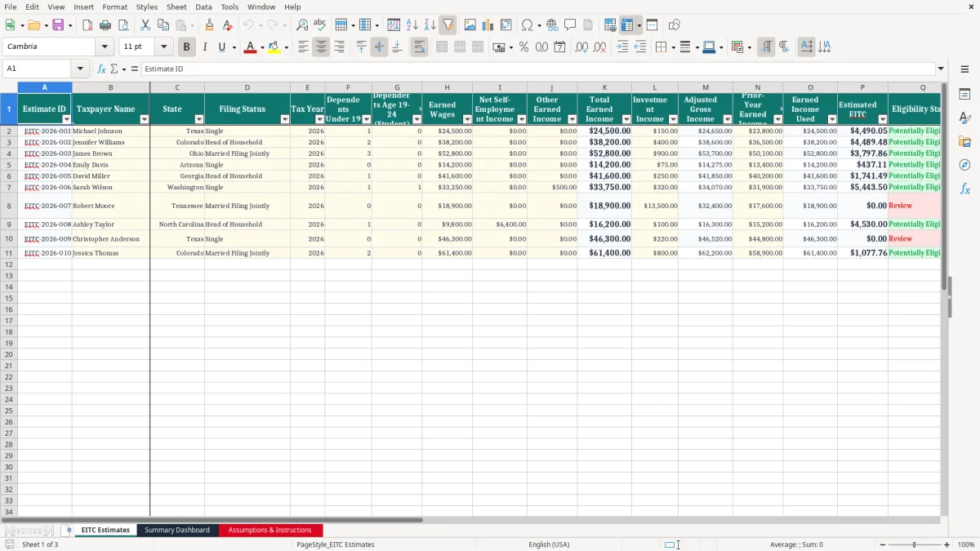Open filter dropdown on Estimated EITC header
Image resolution: width=980 pixels, height=551 pixels.
pos(883,119)
